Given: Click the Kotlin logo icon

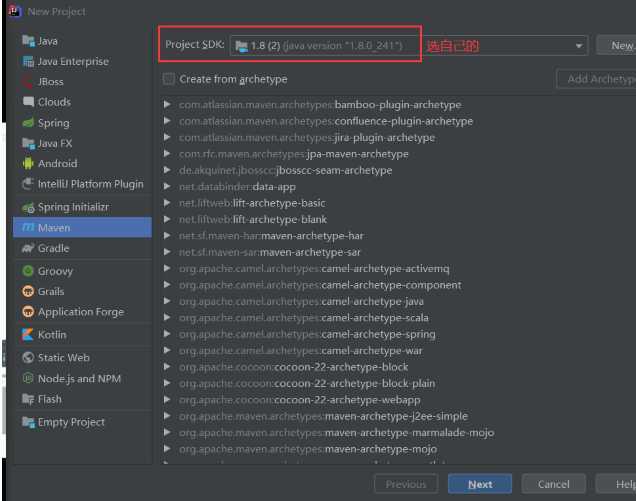Looking at the screenshot, I should click(x=28, y=334).
